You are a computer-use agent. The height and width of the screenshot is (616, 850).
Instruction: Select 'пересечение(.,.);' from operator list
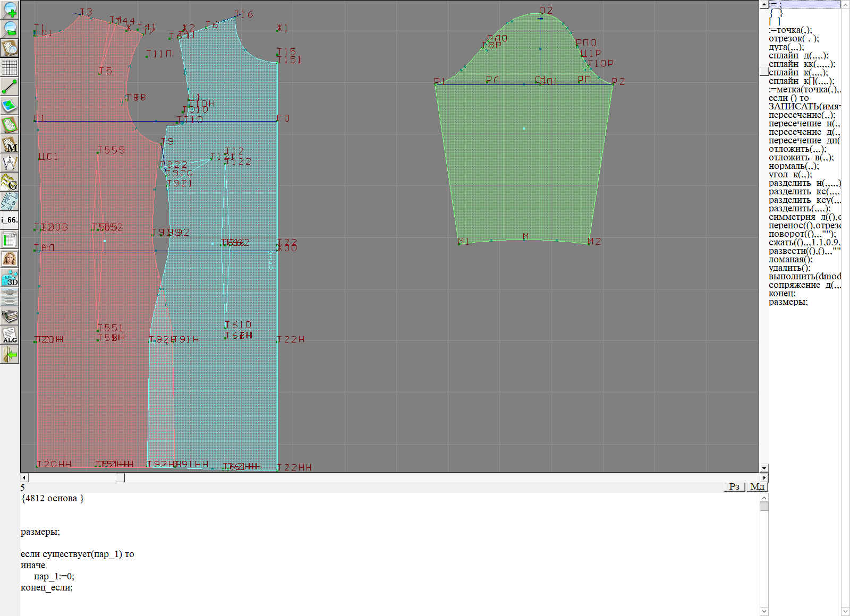tap(802, 115)
